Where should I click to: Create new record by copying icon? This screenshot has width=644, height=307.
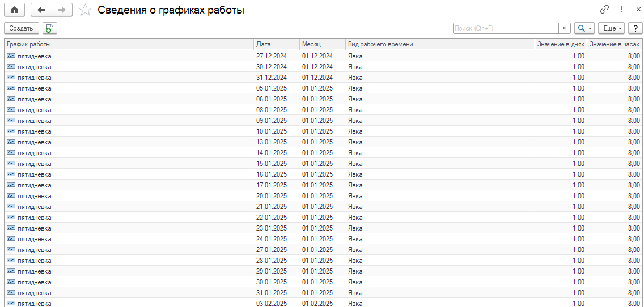(50, 28)
